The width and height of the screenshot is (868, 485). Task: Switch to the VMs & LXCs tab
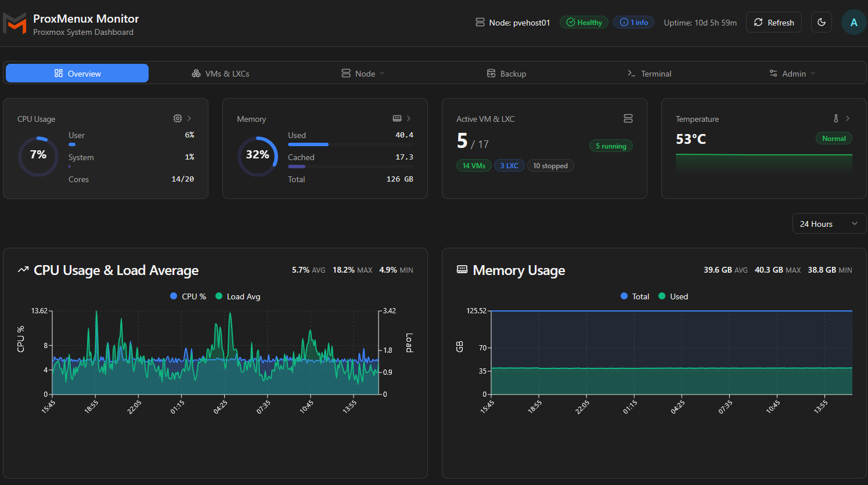pyautogui.click(x=221, y=74)
